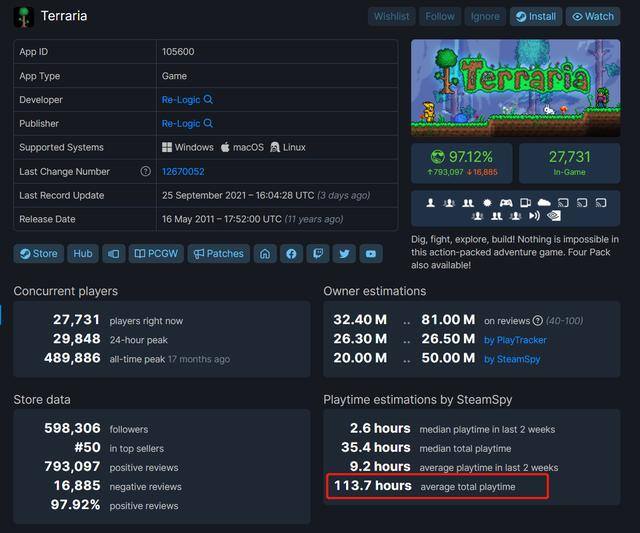Click the play-with-sound-waves feature icon

point(534,215)
